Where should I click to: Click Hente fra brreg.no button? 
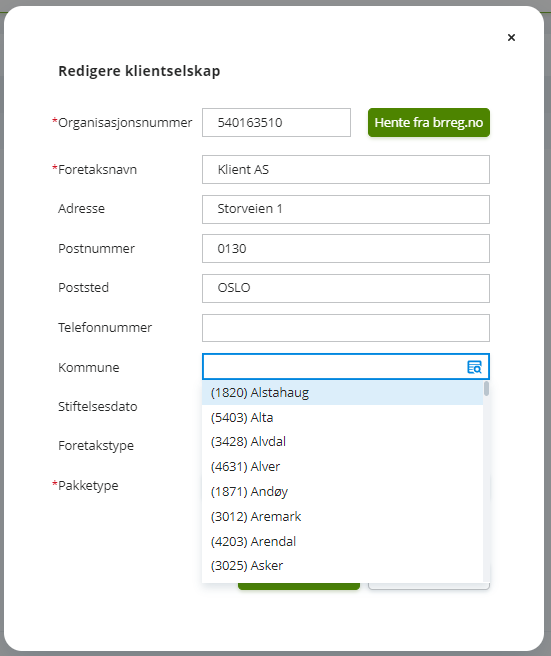tap(429, 123)
